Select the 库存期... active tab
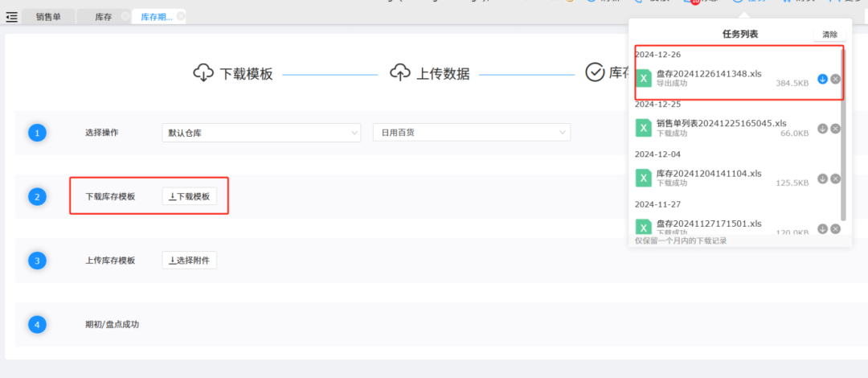The image size is (868, 378). pyautogui.click(x=157, y=17)
